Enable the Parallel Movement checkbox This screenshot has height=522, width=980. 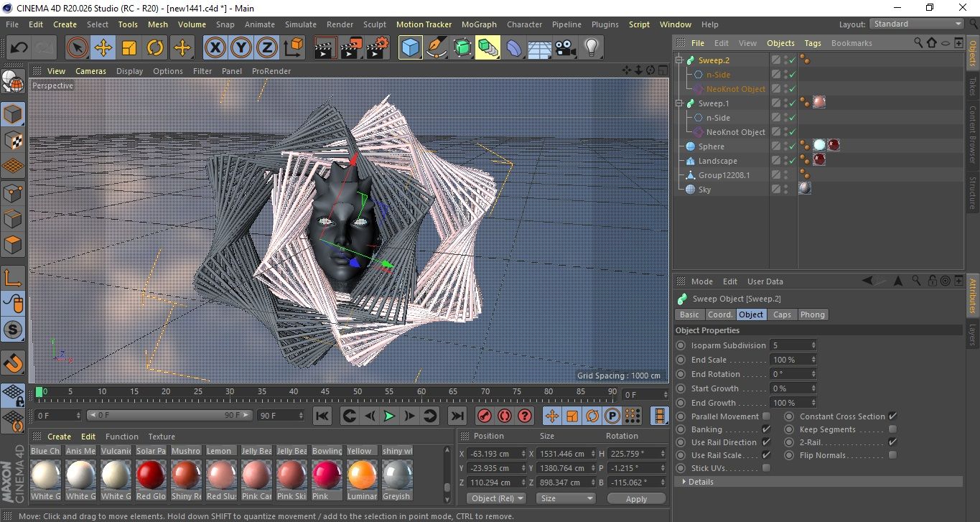(x=766, y=416)
